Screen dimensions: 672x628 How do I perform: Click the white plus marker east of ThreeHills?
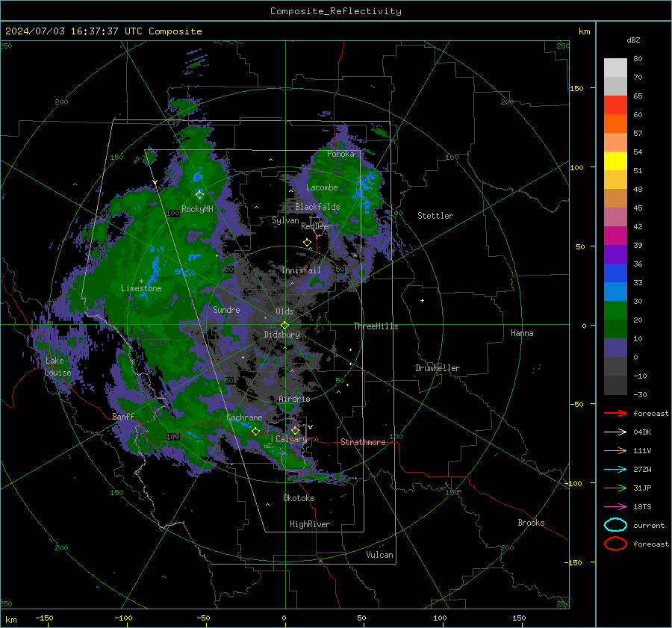[x=422, y=300]
